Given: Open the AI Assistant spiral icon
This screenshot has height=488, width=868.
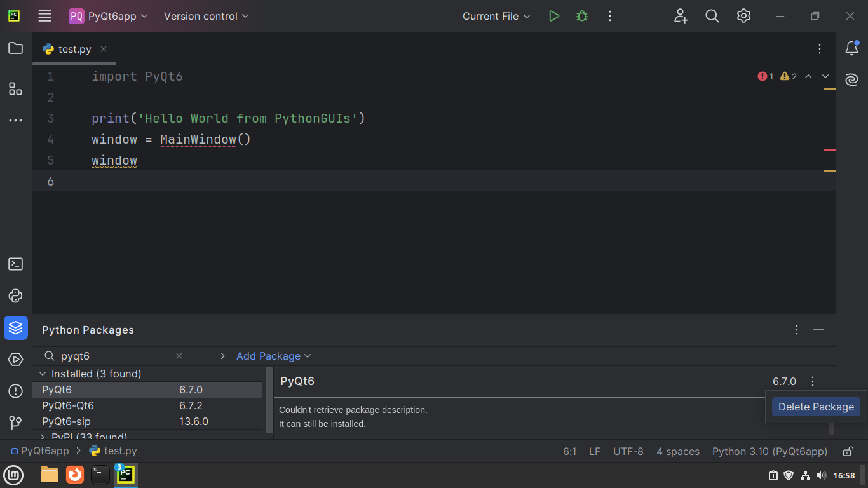Looking at the screenshot, I should [x=851, y=79].
